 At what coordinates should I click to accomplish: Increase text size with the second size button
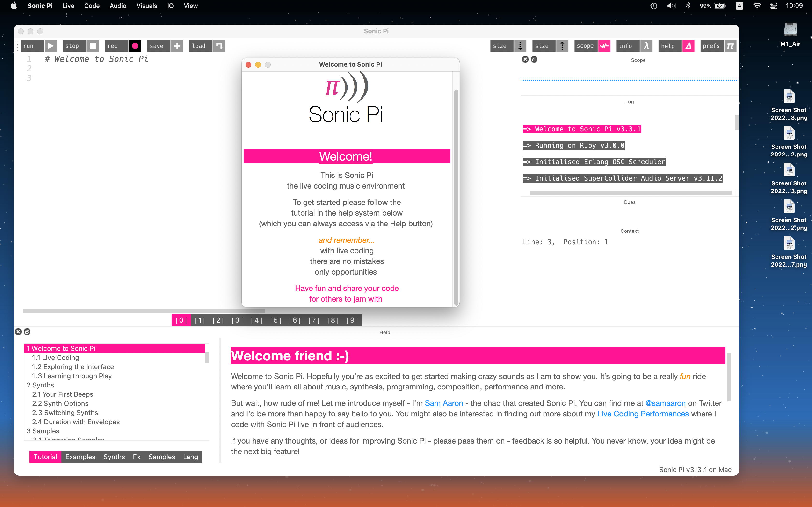click(x=562, y=46)
